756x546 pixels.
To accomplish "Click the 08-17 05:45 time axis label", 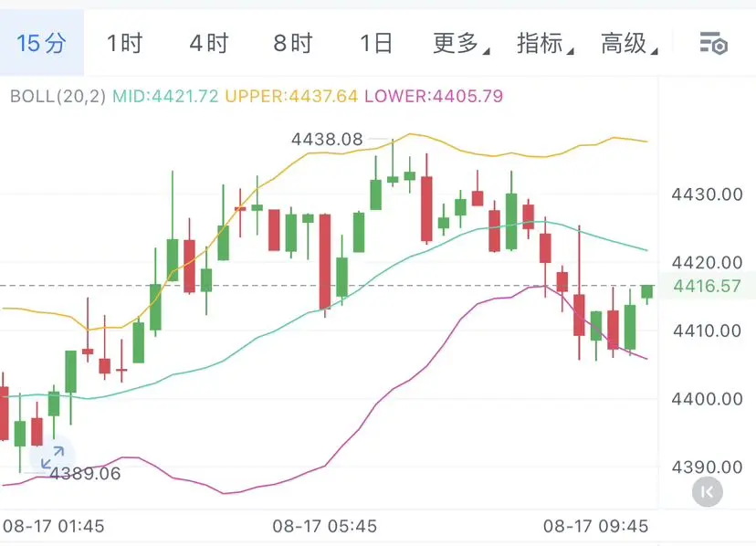I will pyautogui.click(x=324, y=526).
